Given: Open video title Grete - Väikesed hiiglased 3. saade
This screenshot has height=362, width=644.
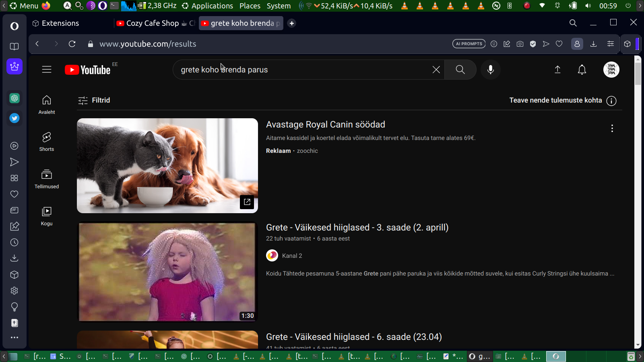Looking at the screenshot, I should pyautogui.click(x=357, y=228).
